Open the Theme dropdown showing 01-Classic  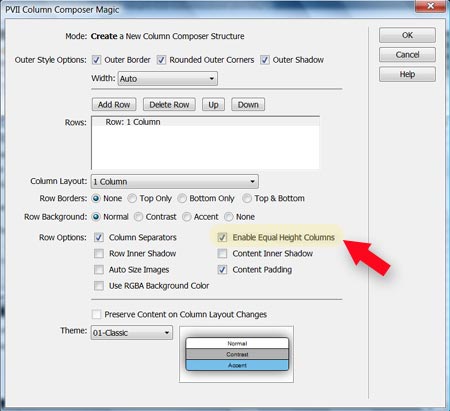[x=132, y=333]
